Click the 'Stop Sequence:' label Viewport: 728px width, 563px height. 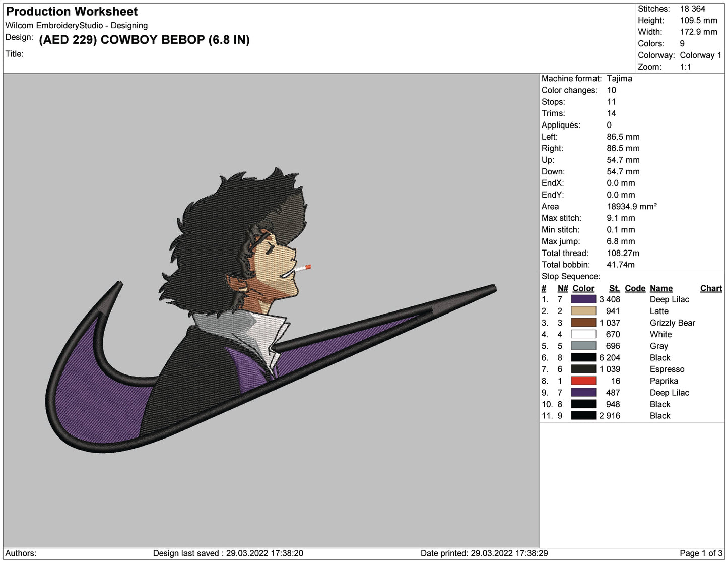coord(571,276)
